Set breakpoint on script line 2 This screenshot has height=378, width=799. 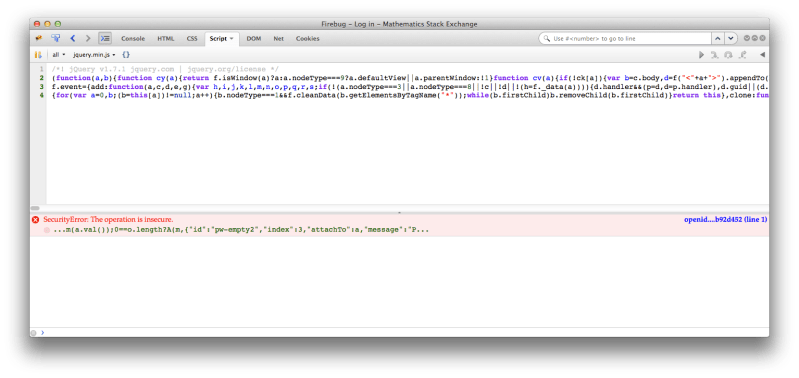42,78
